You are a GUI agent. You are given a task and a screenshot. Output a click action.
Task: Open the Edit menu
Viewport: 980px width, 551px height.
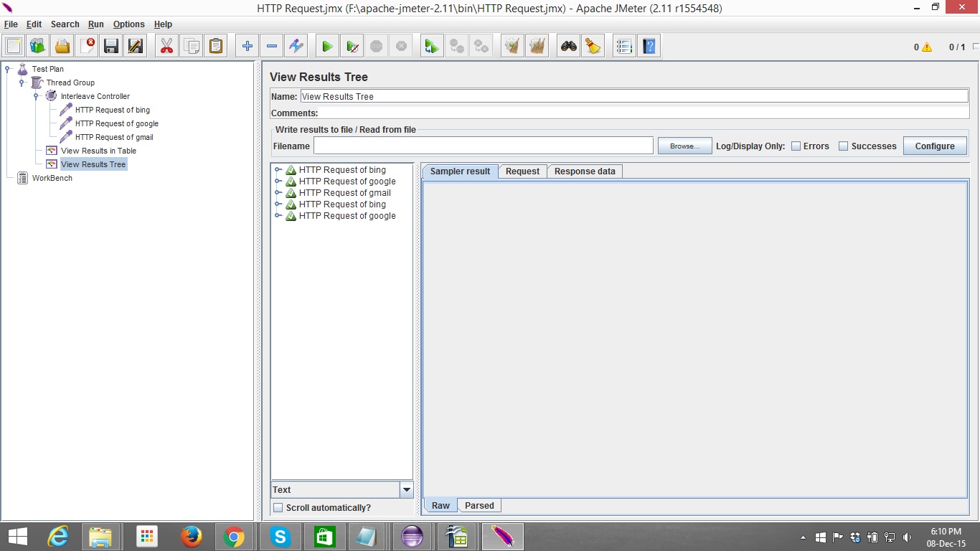[x=34, y=24]
